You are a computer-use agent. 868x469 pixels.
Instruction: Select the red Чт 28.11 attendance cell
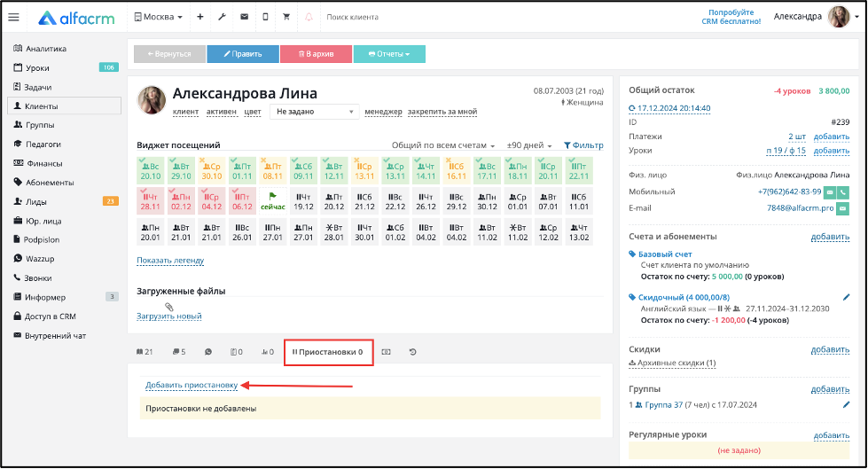[x=151, y=201]
